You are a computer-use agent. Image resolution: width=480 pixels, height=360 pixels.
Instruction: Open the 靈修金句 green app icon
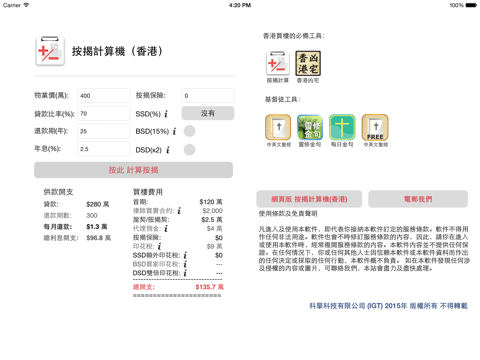(x=310, y=127)
